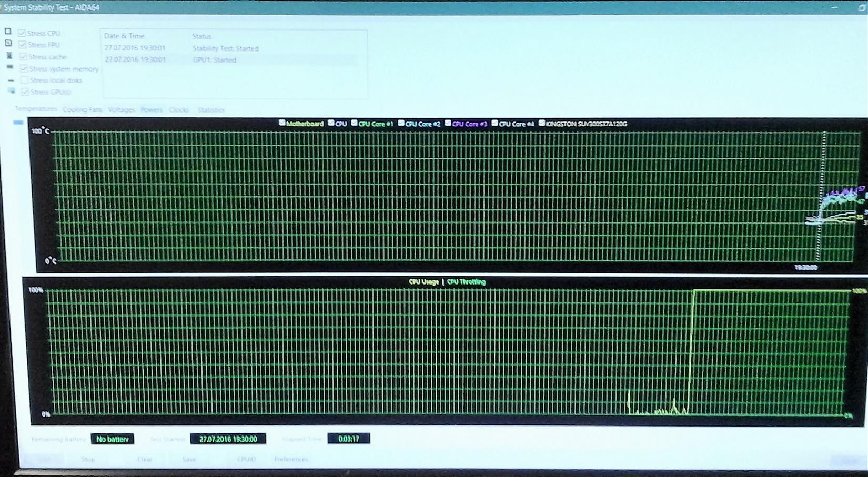Viewport: 868px width, 477px height.
Task: Hide the Motherboard temperature graph line
Action: coord(282,123)
